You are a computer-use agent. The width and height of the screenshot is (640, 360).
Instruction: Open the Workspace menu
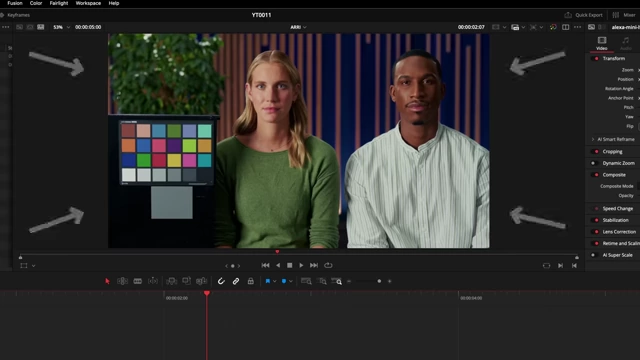click(x=88, y=3)
